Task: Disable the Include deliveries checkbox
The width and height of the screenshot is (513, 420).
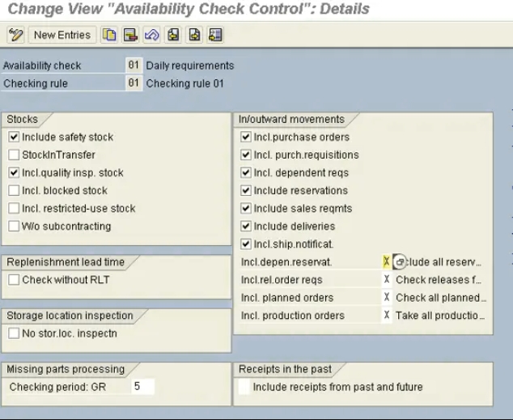Action: pyautogui.click(x=246, y=227)
